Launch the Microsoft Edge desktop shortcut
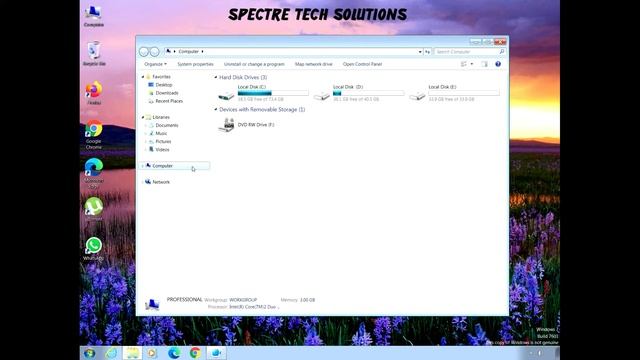The image size is (640, 360). (94, 173)
